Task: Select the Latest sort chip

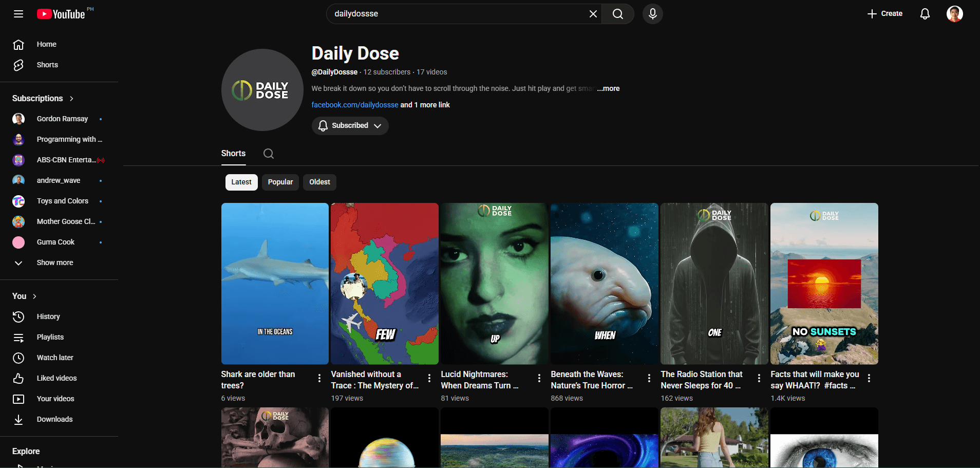Action: click(x=241, y=182)
